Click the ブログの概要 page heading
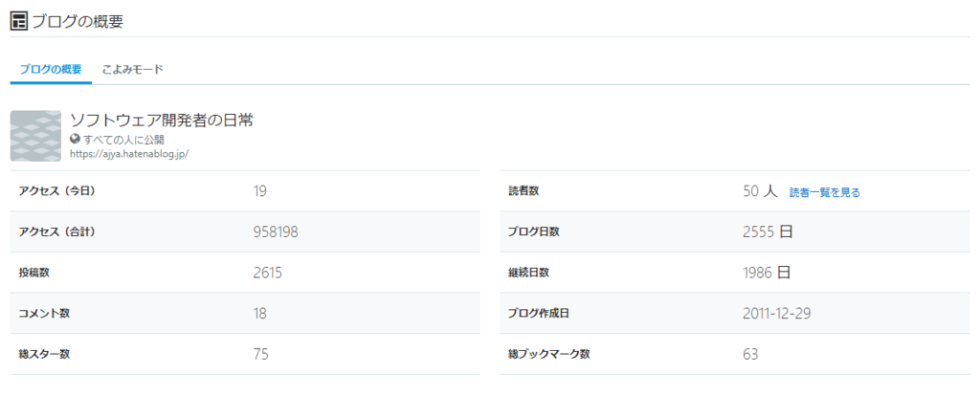Viewport: 980px width, 396px height. tap(78, 21)
